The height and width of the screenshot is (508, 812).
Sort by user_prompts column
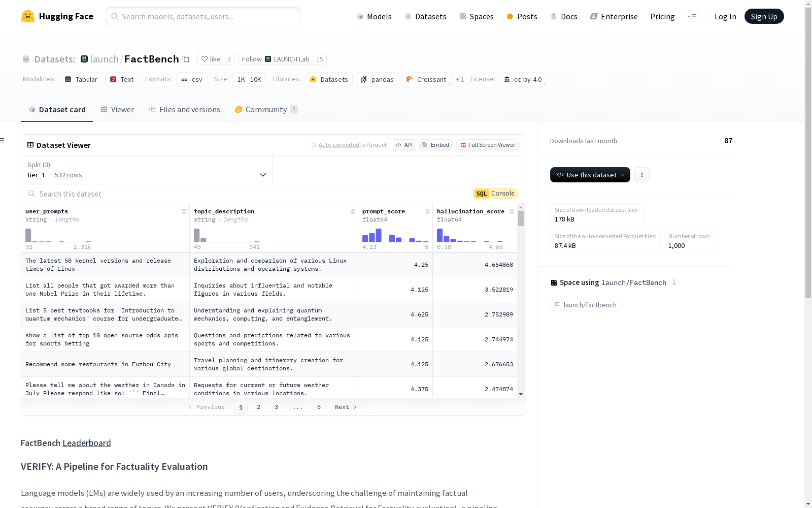[x=184, y=211]
